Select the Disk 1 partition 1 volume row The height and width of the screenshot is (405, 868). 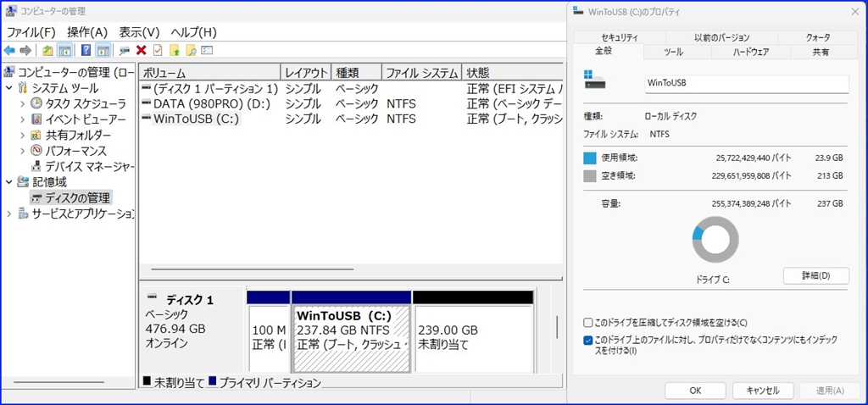click(x=351, y=88)
